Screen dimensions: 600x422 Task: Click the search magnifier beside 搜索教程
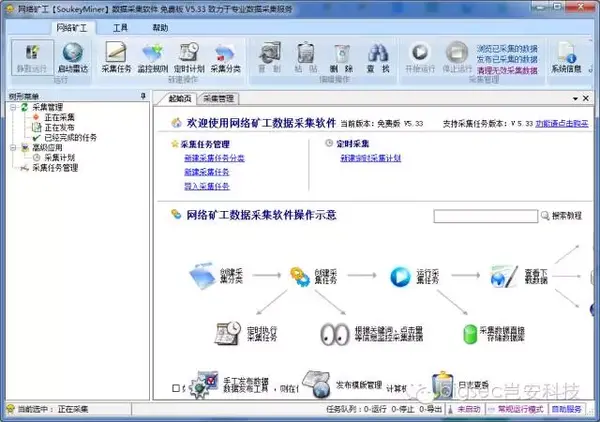pyautogui.click(x=545, y=216)
